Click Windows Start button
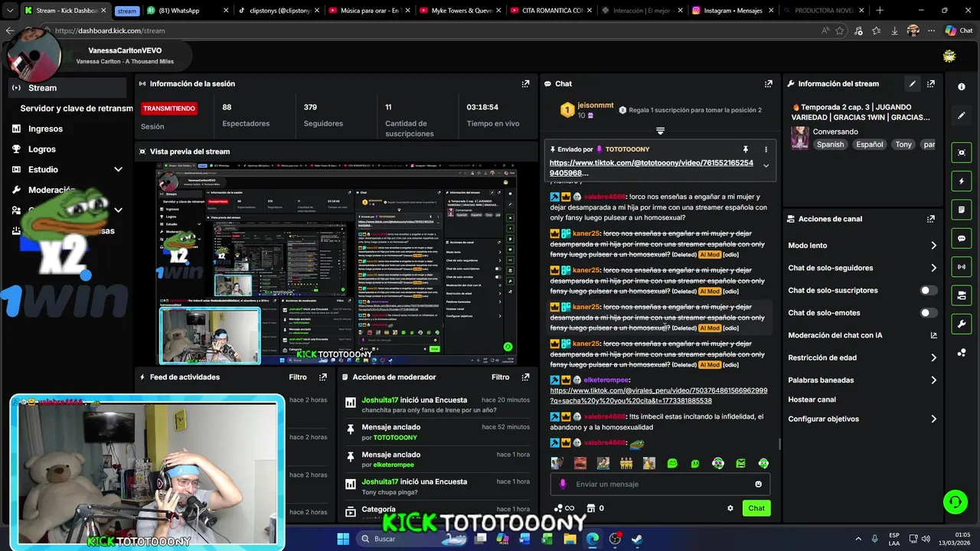This screenshot has width=980, height=551. click(343, 539)
